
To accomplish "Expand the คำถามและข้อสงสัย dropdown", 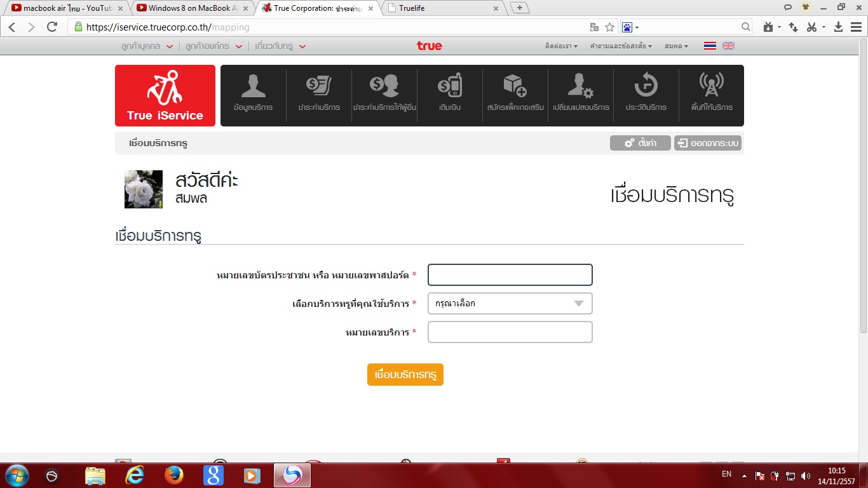I will coord(621,46).
